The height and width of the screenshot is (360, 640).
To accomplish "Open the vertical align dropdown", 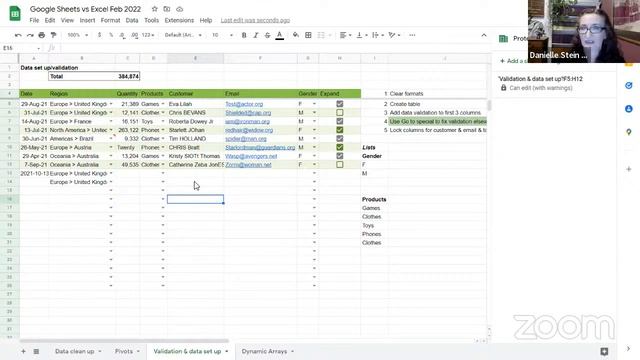I will point(362,36).
